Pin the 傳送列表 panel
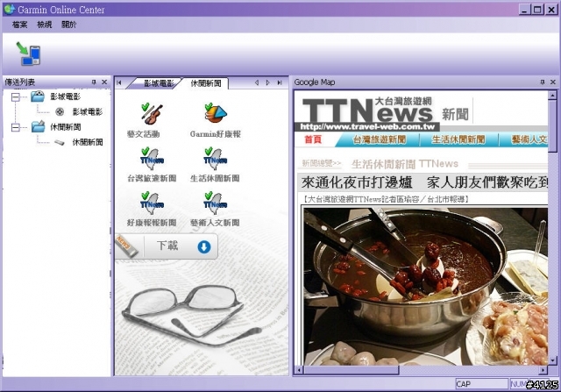Viewport: 561px width, 392px height. tap(94, 82)
